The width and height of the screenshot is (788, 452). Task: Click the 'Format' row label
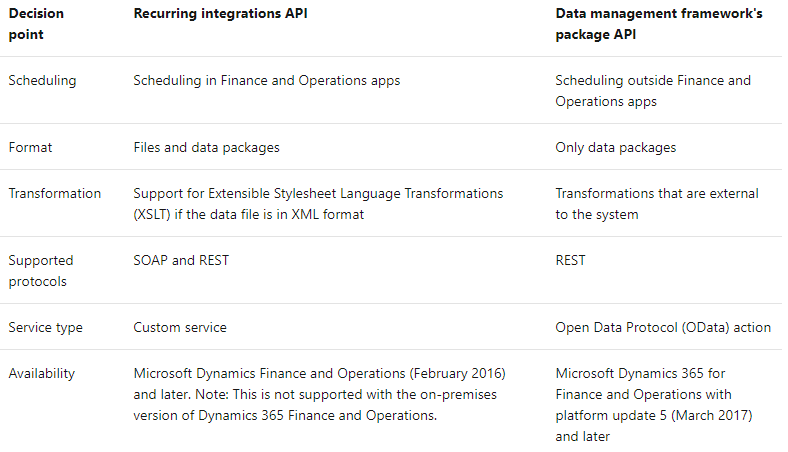[30, 147]
